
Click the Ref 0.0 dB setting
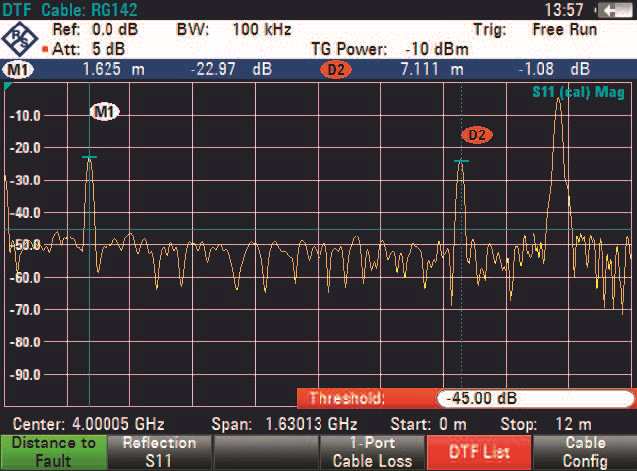(95, 30)
